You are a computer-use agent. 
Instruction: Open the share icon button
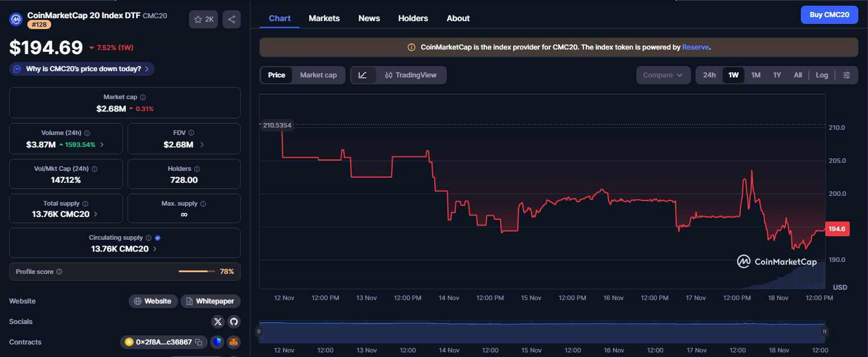(232, 19)
